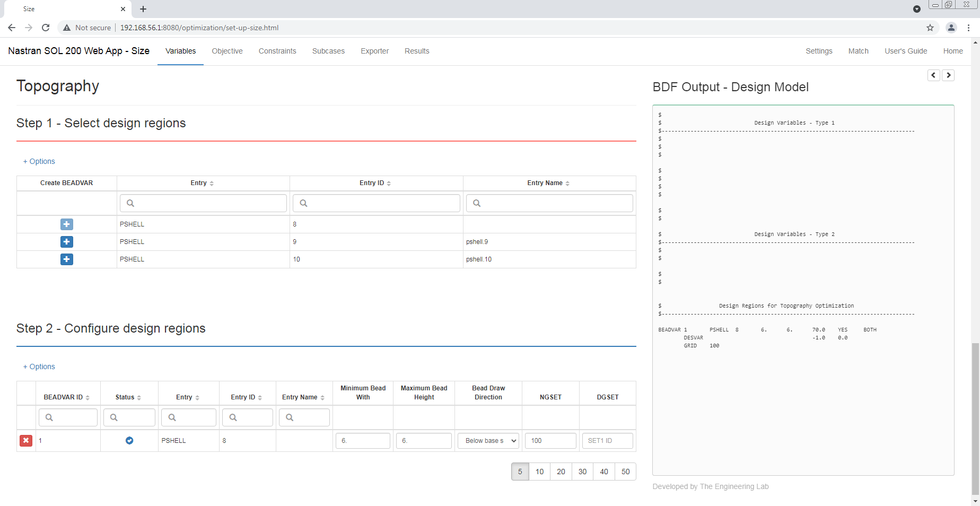
Task: Collapse BDF output panel with left chevron
Action: pyautogui.click(x=934, y=75)
